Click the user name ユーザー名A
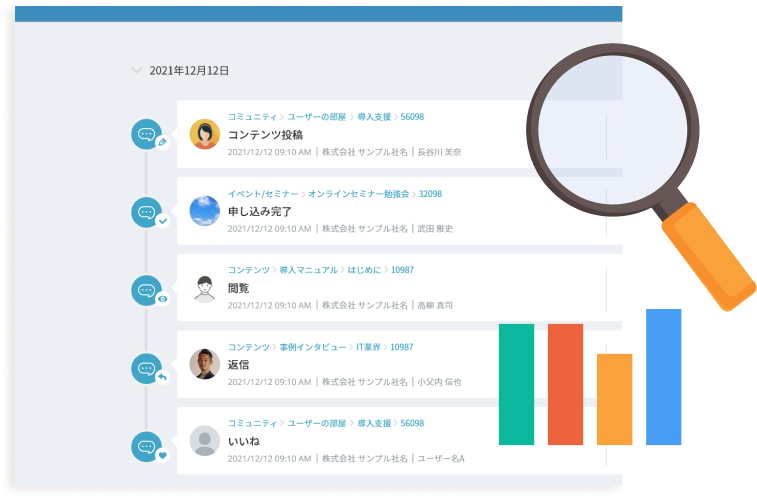This screenshot has height=498, width=757. coord(441,458)
